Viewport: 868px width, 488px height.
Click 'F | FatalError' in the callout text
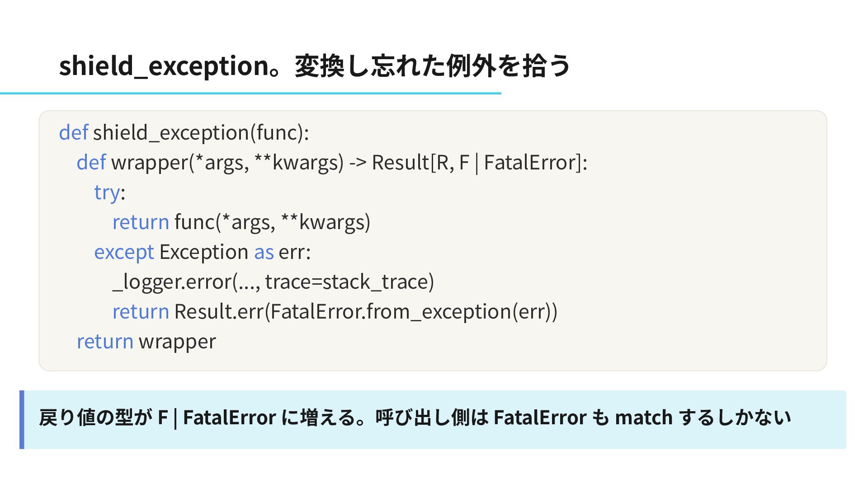click(217, 417)
